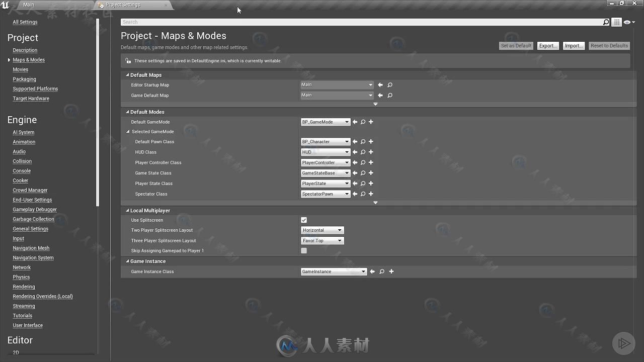The height and width of the screenshot is (362, 644).
Task: Click the Set as Default button
Action: click(x=516, y=46)
